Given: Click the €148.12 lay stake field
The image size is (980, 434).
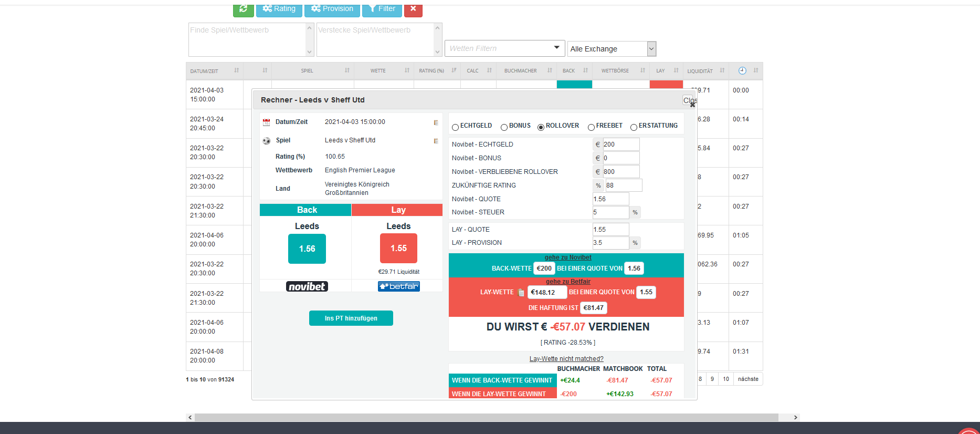Looking at the screenshot, I should click(547, 293).
